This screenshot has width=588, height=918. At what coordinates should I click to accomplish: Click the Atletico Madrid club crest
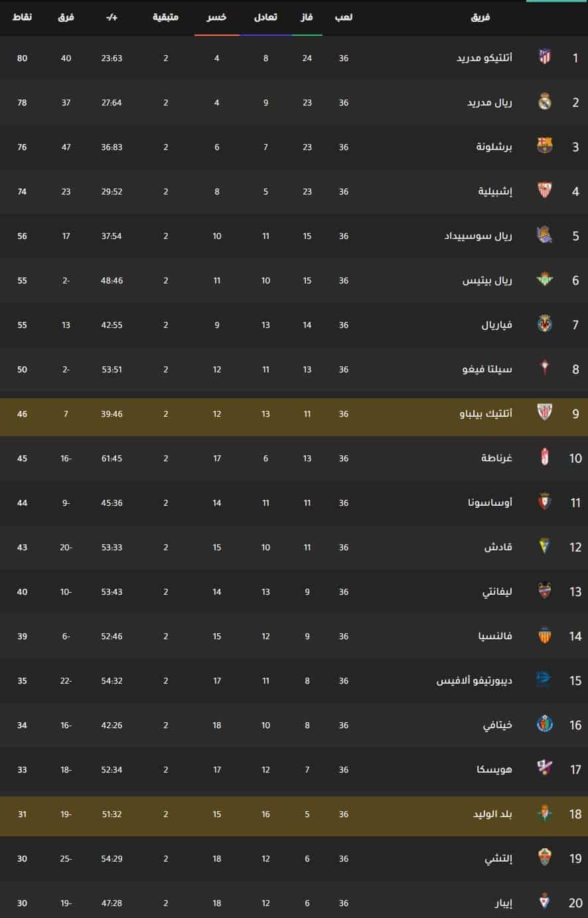[x=545, y=58]
